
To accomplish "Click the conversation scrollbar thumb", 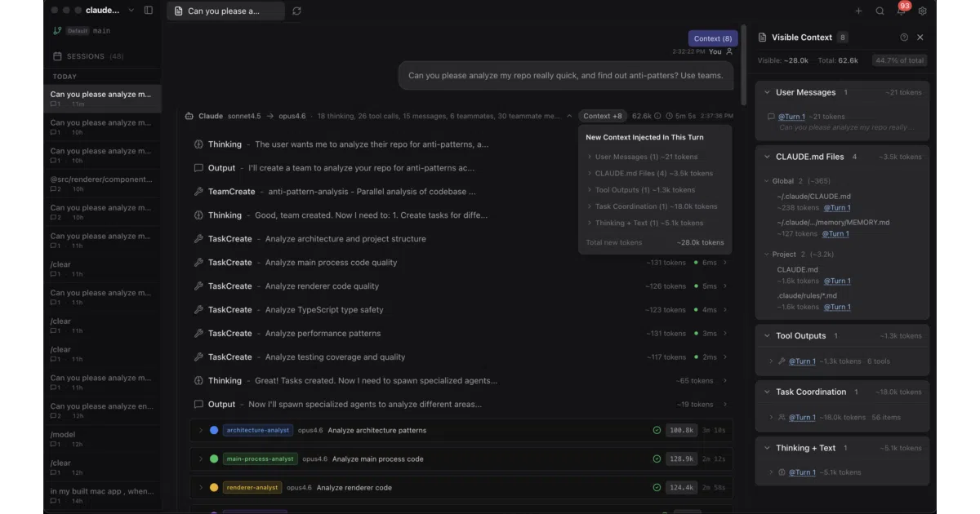I will (743, 65).
